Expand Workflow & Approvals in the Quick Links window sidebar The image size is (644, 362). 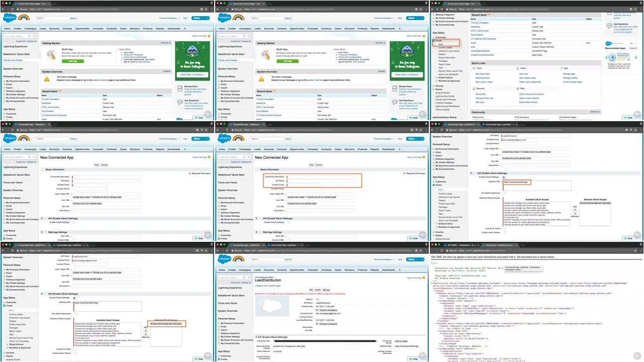click(436, 80)
